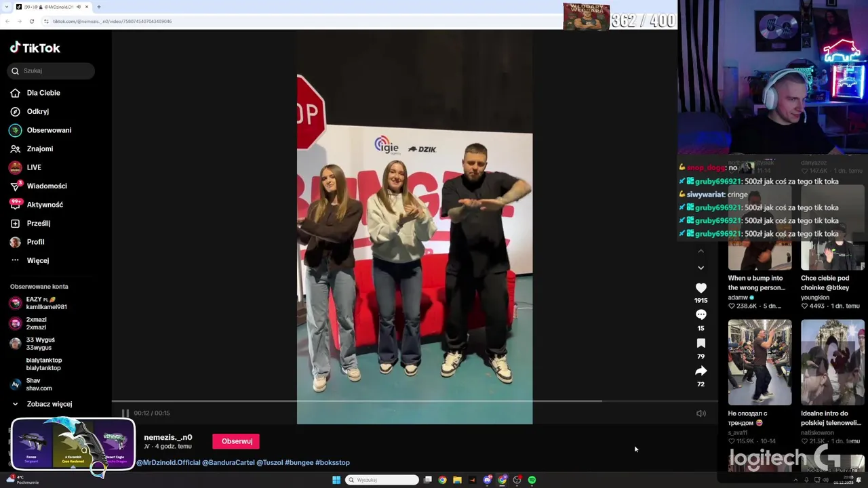Viewport: 868px width, 488px height.
Task: Show hidden system tray icons chevron
Action: click(x=796, y=480)
